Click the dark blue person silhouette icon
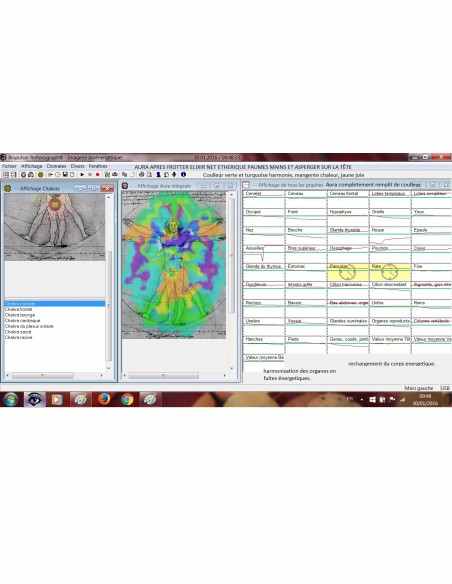This screenshot has height=584, width=452. pos(158,174)
